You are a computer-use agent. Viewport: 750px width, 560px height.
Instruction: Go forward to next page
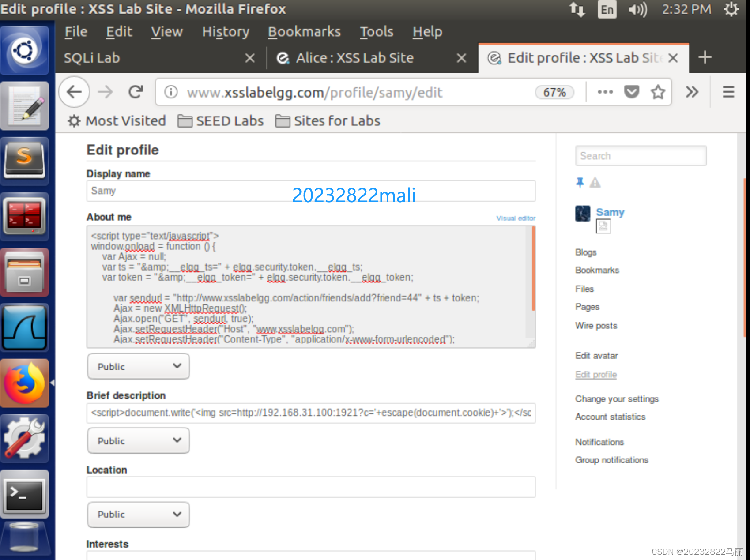point(105,92)
